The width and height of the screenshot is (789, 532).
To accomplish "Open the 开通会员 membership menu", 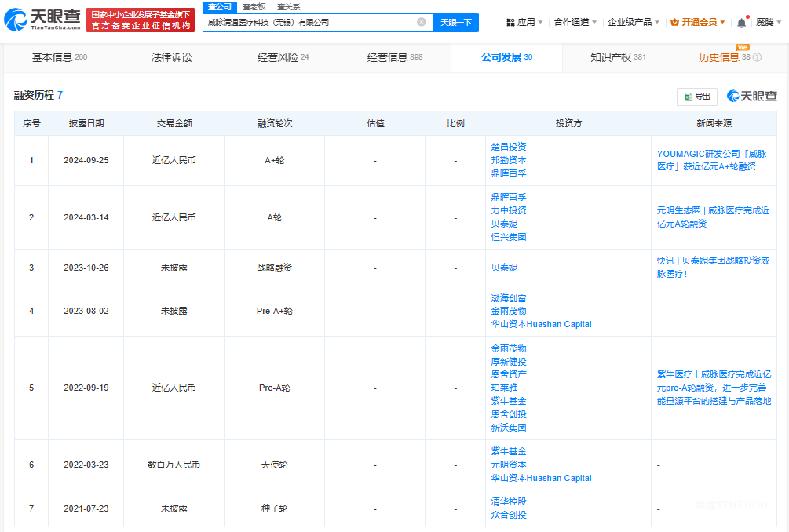I will (x=698, y=22).
